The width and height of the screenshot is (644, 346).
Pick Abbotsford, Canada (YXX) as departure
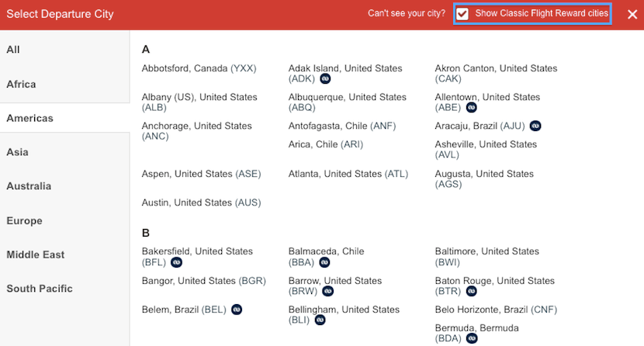[199, 68]
